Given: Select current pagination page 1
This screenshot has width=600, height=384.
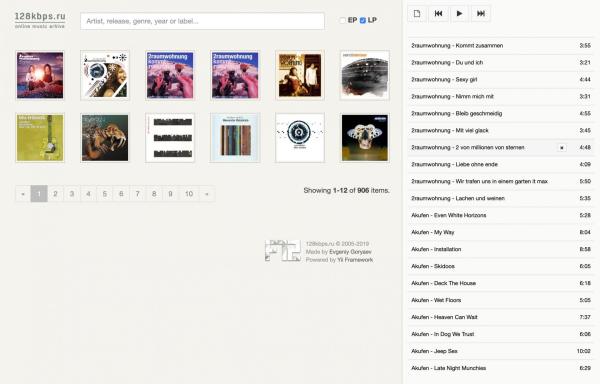Looking at the screenshot, I should 39,194.
